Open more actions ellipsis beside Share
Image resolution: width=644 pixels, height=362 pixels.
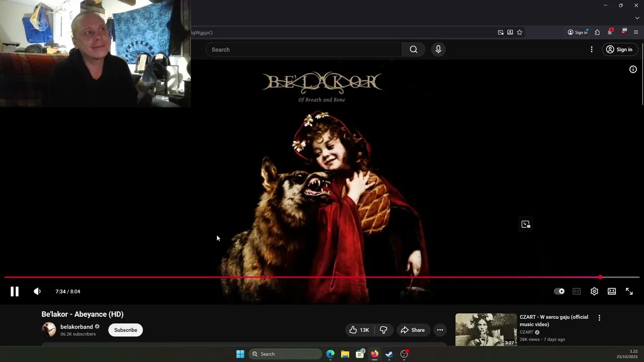click(440, 330)
